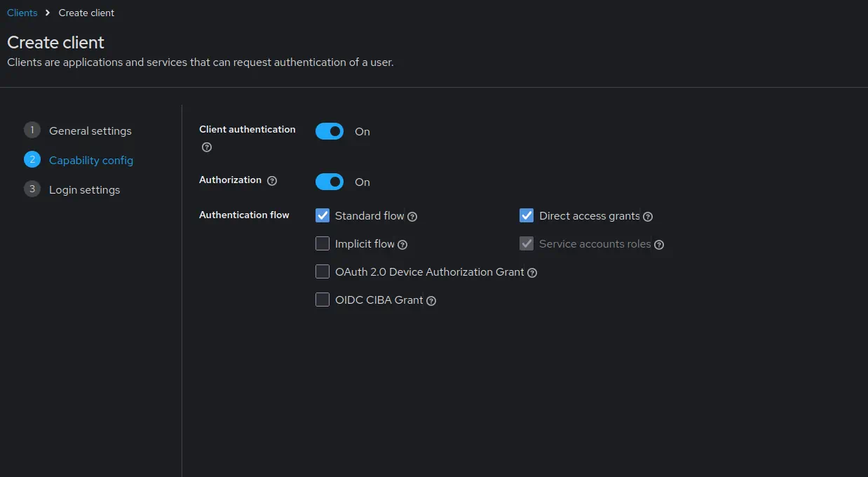Select the Capability config step

point(90,161)
